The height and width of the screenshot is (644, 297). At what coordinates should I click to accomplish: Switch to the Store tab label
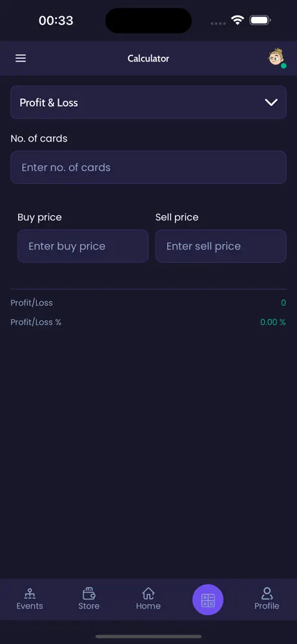[x=88, y=606]
